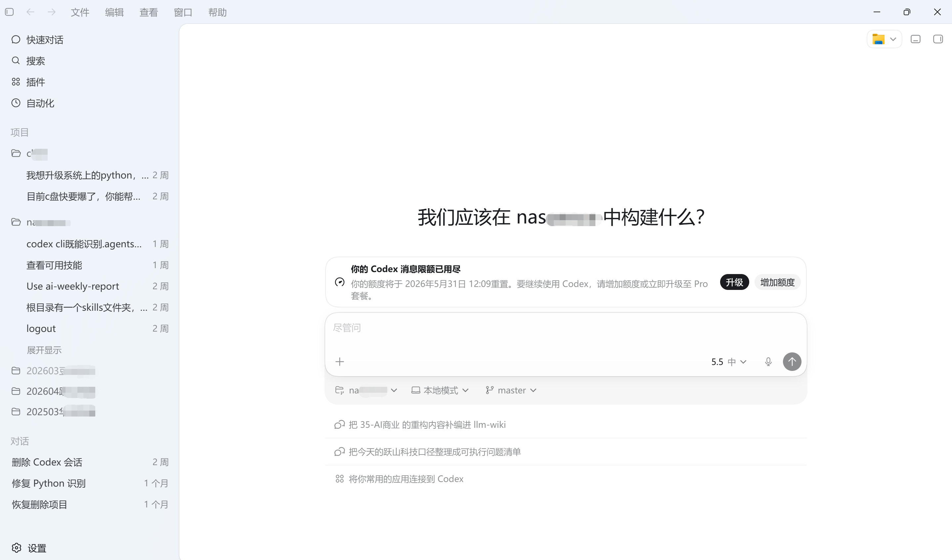The height and width of the screenshot is (560, 952).
Task: Click the magnifier icon beside 搜索
Action: [16, 60]
